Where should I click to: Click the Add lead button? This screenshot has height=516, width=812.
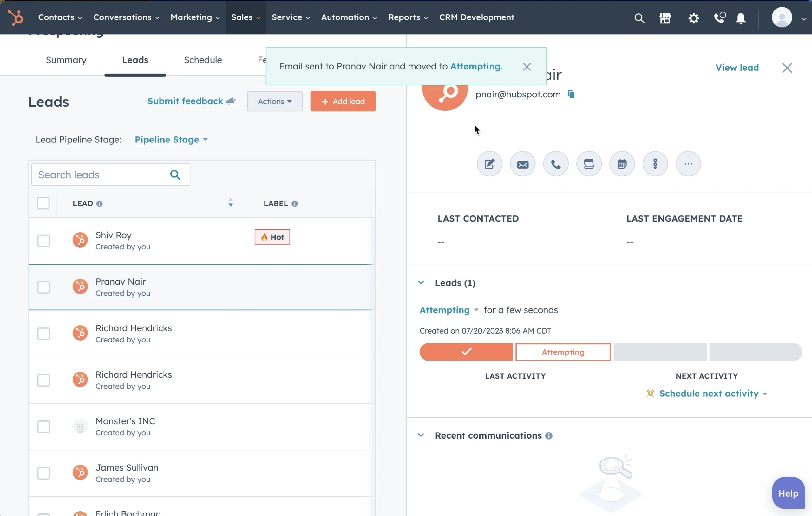coord(343,101)
